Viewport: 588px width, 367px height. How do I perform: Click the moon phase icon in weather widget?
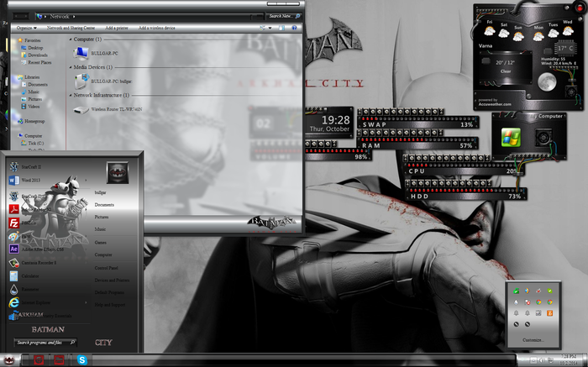click(546, 82)
